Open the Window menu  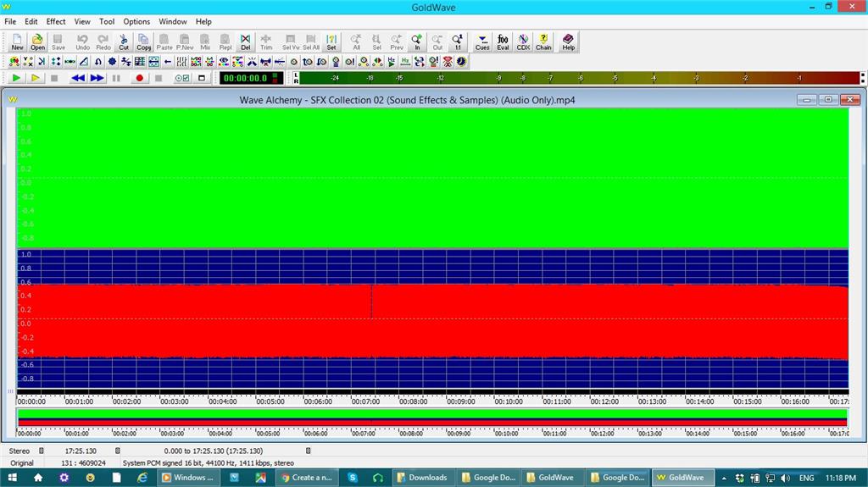[173, 21]
